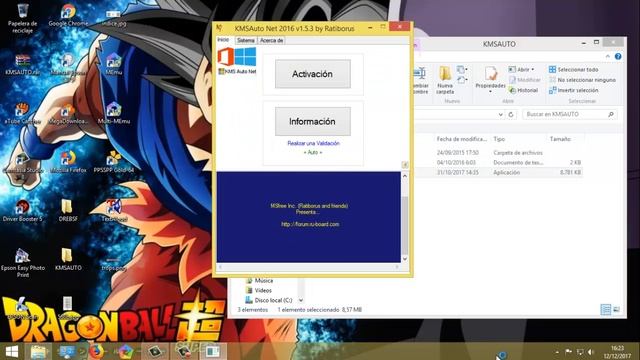The height and width of the screenshot is (360, 640).
Task: Click the forum.ru-board.com URL in log
Action: pos(310,224)
